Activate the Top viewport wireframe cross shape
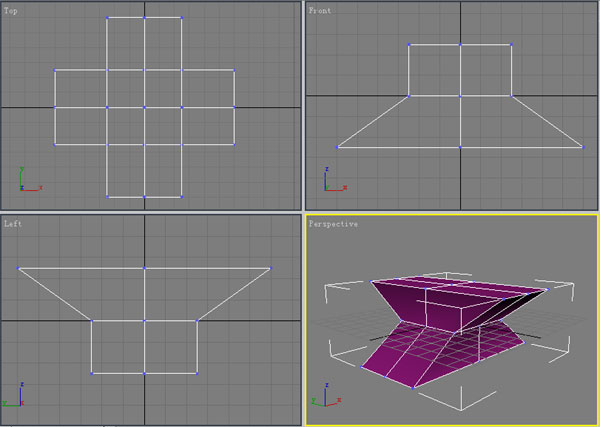Viewport: 600px width, 427px height. 145,108
